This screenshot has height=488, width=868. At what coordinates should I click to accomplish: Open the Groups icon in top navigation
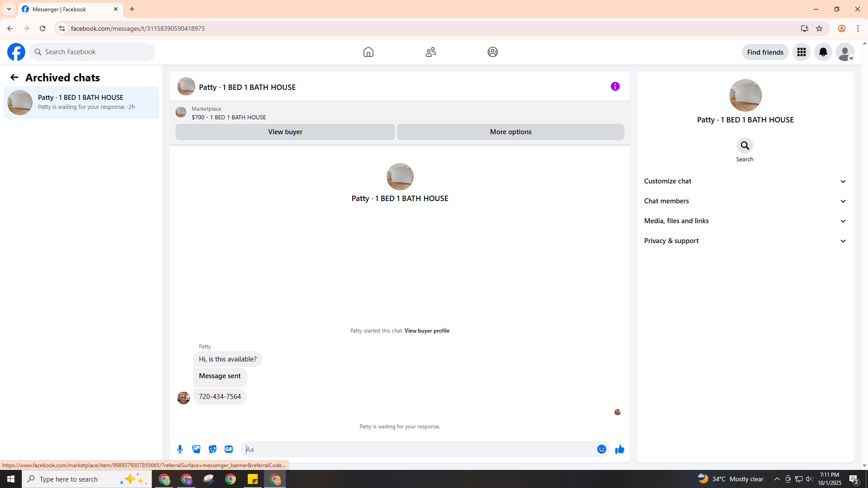point(493,52)
